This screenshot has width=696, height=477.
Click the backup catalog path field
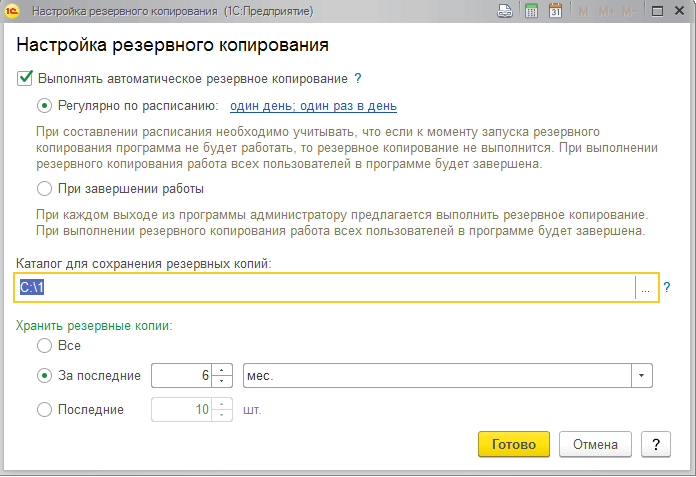[x=325, y=288]
